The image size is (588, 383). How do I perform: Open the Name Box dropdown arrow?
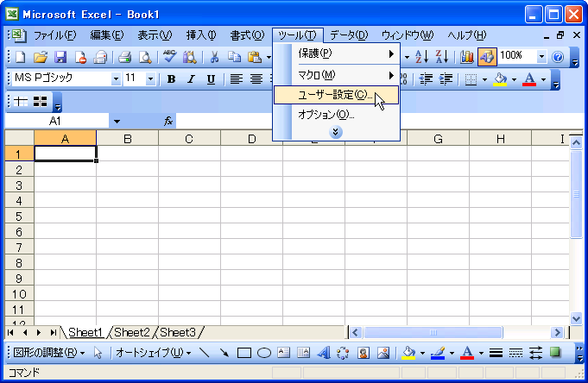click(117, 122)
